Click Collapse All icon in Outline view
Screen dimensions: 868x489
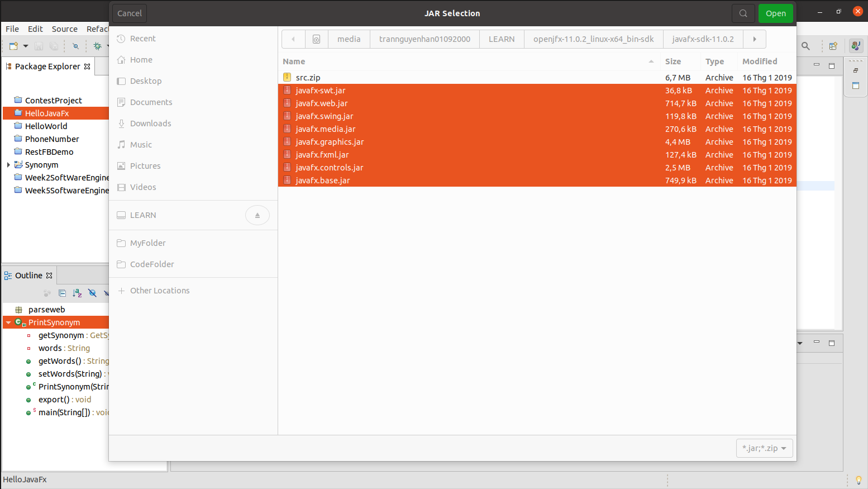tap(63, 292)
